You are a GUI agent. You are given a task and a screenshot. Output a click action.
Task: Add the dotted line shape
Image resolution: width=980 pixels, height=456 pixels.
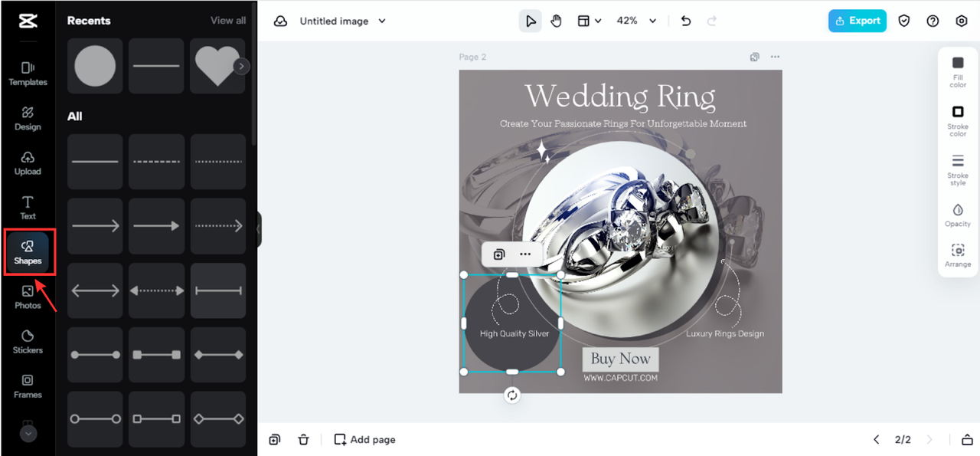point(218,162)
